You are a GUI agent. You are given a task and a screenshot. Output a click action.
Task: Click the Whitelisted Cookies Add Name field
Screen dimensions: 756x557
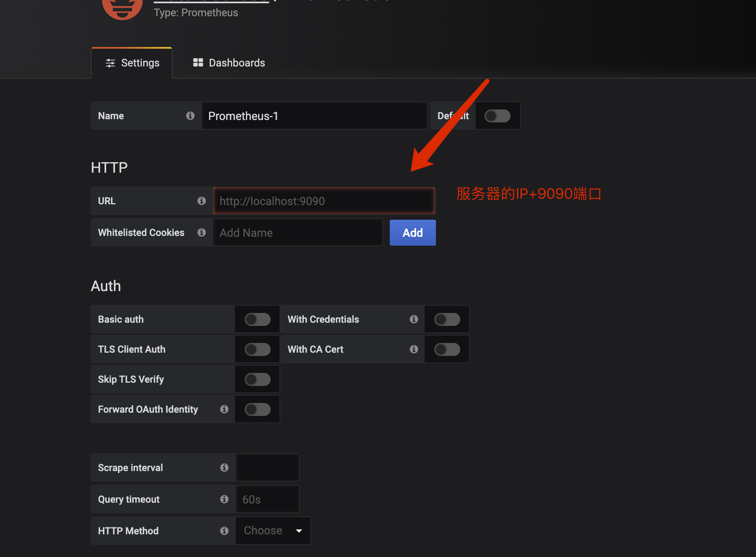298,233
